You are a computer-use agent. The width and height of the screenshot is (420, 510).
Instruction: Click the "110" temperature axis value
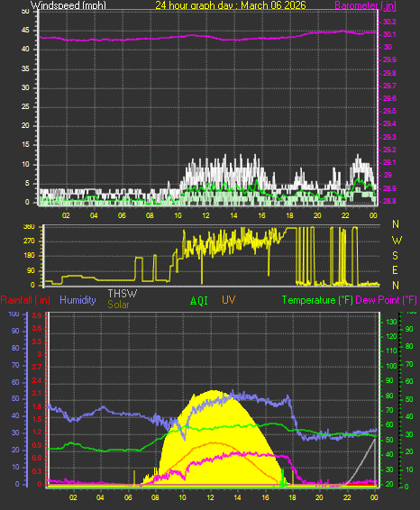[392, 351]
